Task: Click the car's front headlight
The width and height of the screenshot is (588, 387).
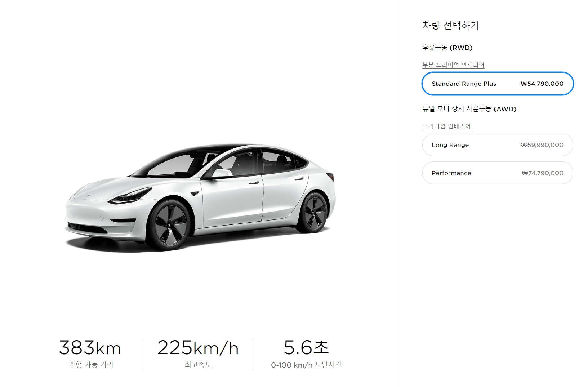Action: pyautogui.click(x=130, y=196)
